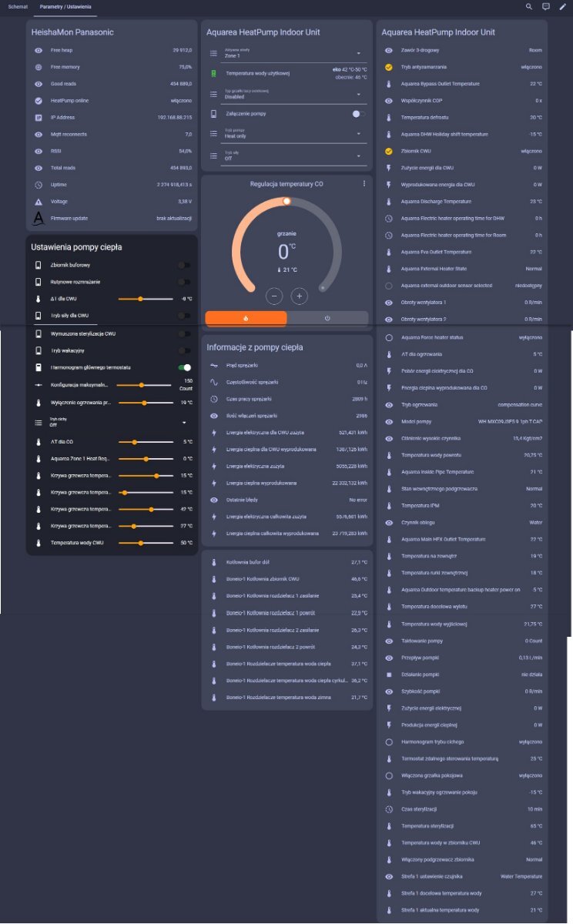The width and height of the screenshot is (573, 924).
Task: Click thermometer icon beside Kotłownia bufor dół
Action: tap(214, 562)
